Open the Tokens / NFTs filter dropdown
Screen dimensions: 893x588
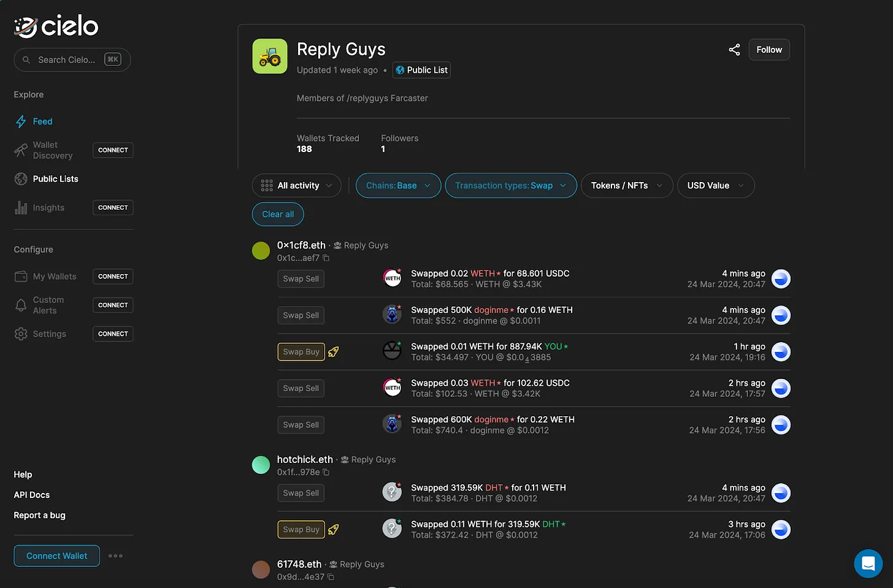click(627, 186)
